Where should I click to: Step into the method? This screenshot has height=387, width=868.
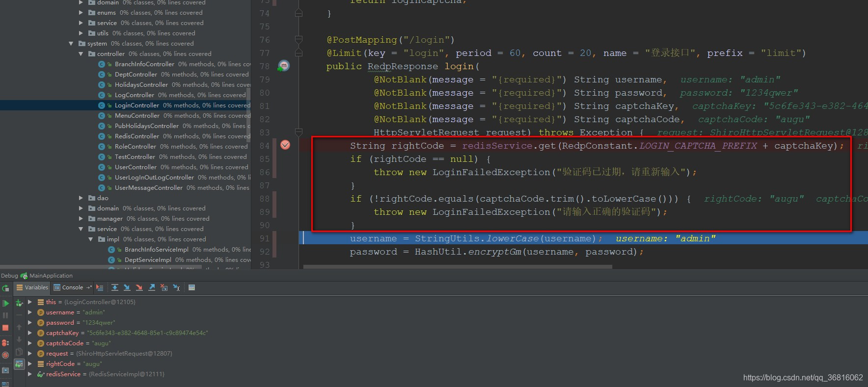coord(127,287)
